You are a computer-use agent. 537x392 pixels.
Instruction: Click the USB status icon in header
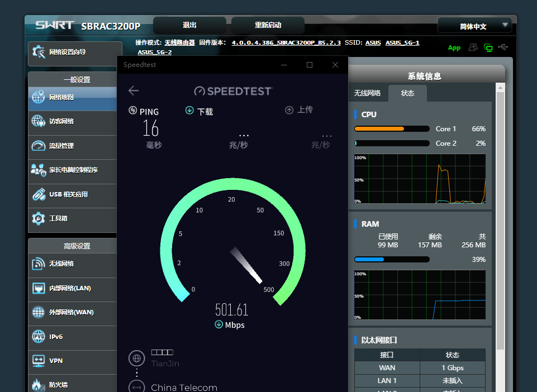click(503, 47)
